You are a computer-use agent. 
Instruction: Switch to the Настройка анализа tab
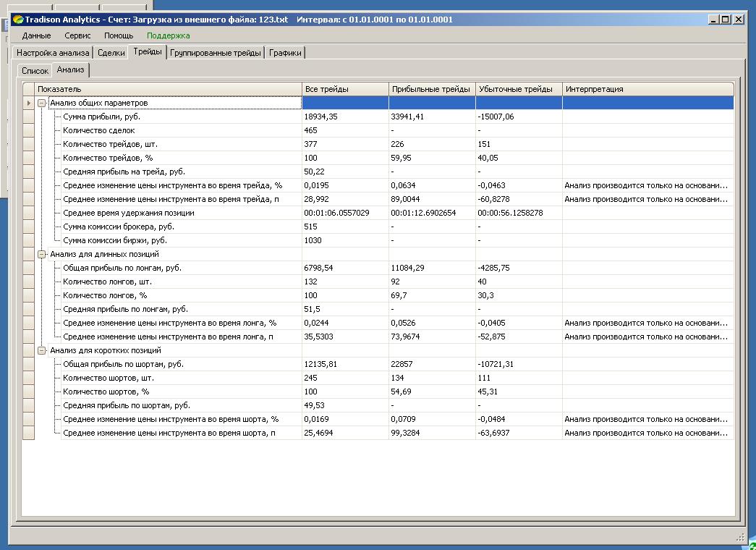pyautogui.click(x=53, y=53)
